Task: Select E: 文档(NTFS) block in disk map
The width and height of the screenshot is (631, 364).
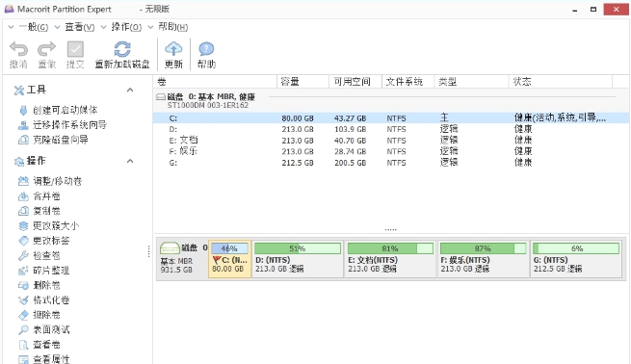Action: coord(390,259)
